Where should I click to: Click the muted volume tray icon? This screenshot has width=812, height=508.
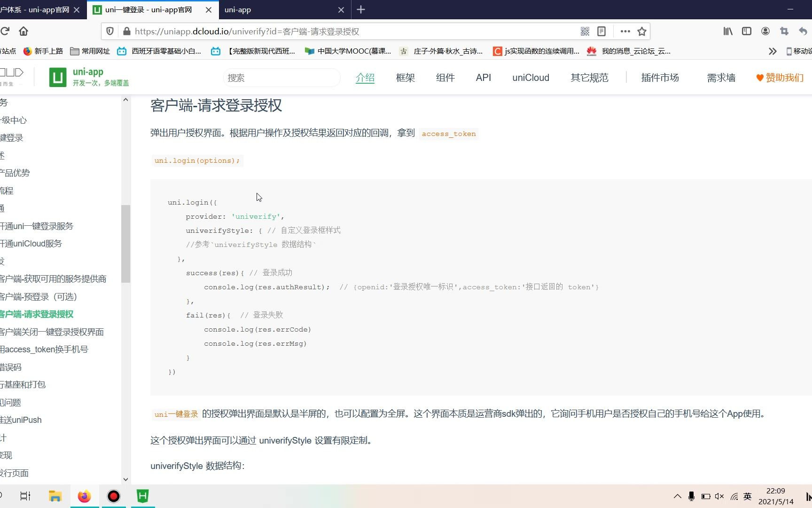point(719,496)
